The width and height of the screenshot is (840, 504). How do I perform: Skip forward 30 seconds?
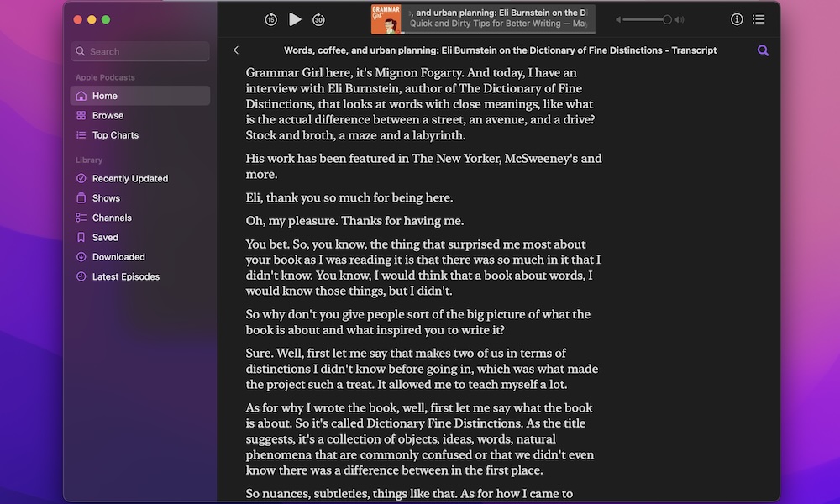tap(318, 20)
